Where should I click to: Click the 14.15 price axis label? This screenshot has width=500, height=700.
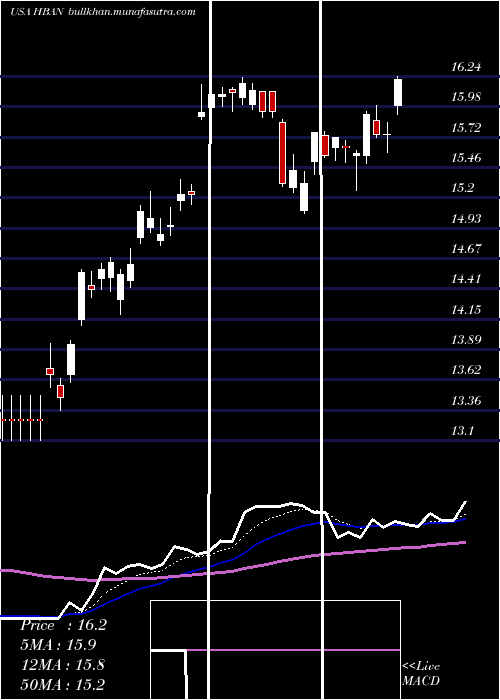466,309
